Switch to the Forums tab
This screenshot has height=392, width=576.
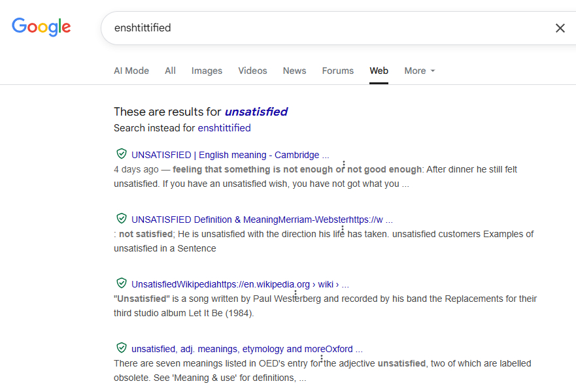click(337, 71)
